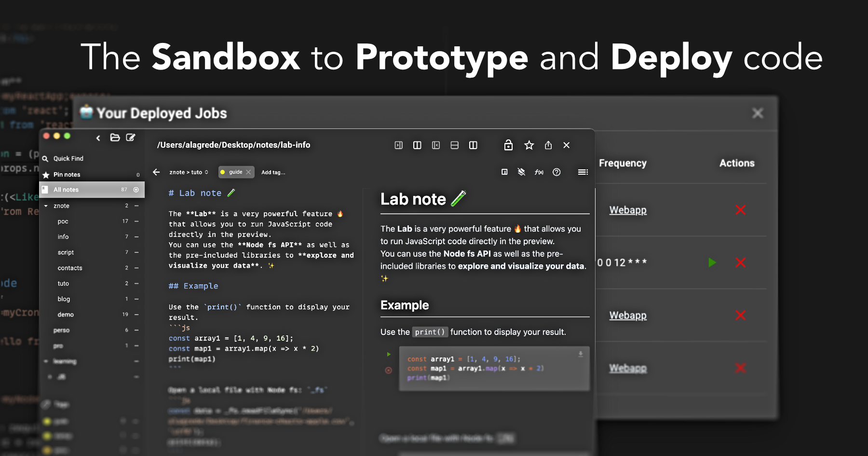Stop the code with the red circle icon

[389, 371]
